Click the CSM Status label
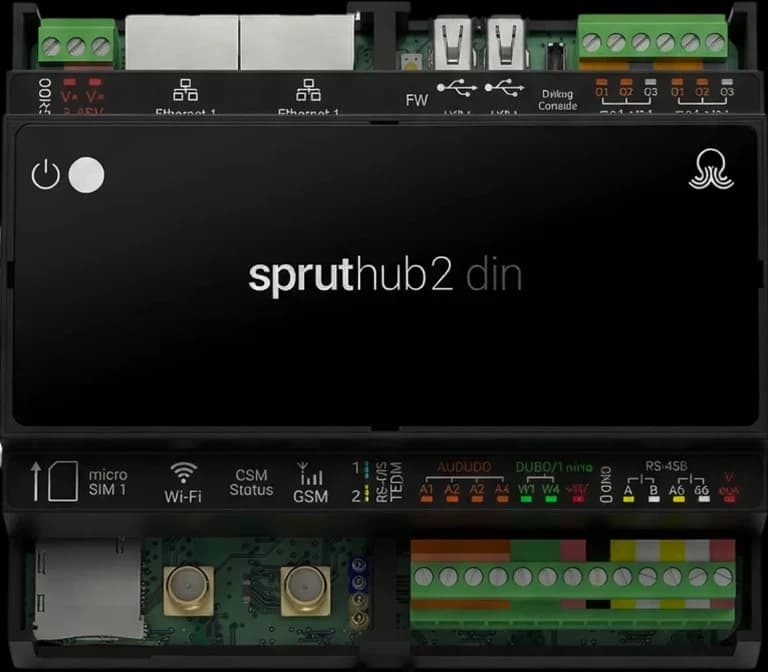This screenshot has height=672, width=768. tap(251, 482)
